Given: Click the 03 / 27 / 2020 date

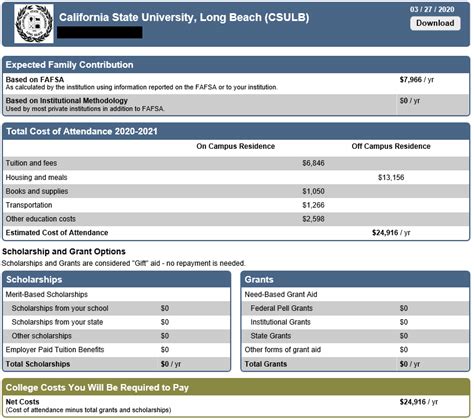Looking at the screenshot, I should pyautogui.click(x=432, y=9).
